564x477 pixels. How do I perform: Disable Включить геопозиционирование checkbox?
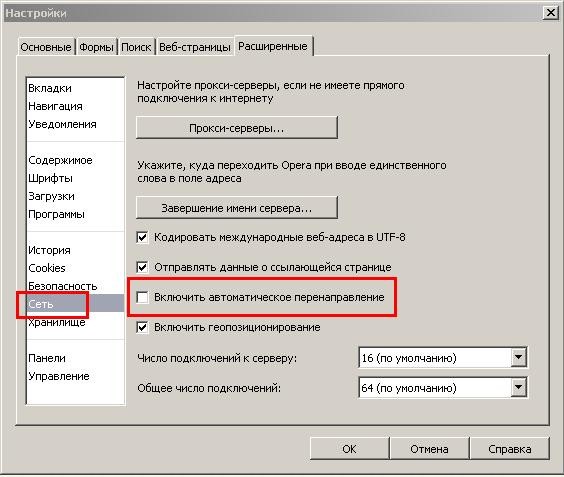tap(142, 327)
